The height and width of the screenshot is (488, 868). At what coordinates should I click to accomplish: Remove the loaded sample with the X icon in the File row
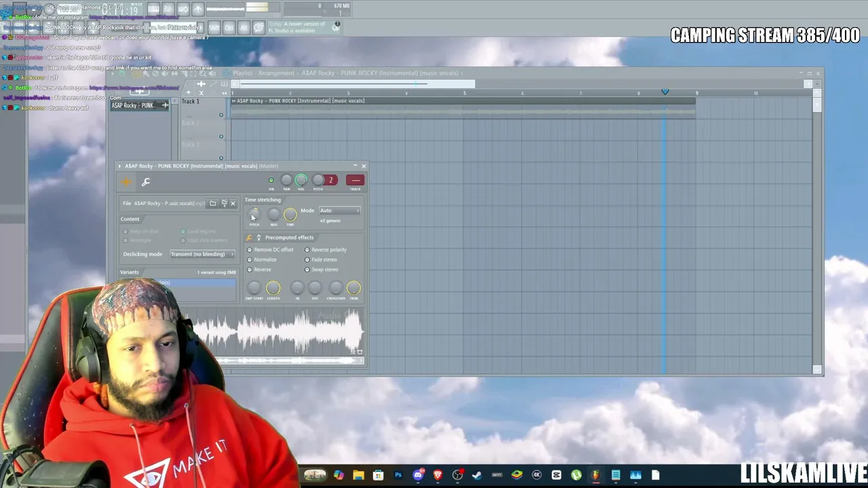(x=233, y=203)
